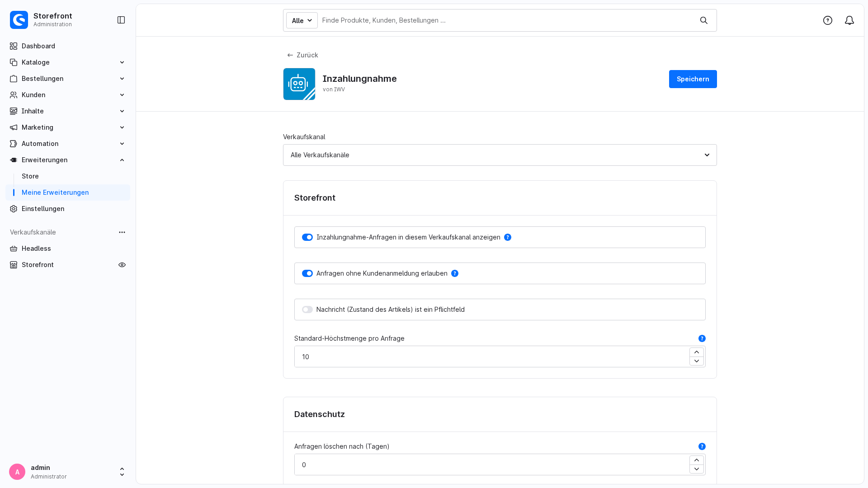Decrease Anfragen löschen days with down arrow
The image size is (868, 488).
click(x=697, y=469)
